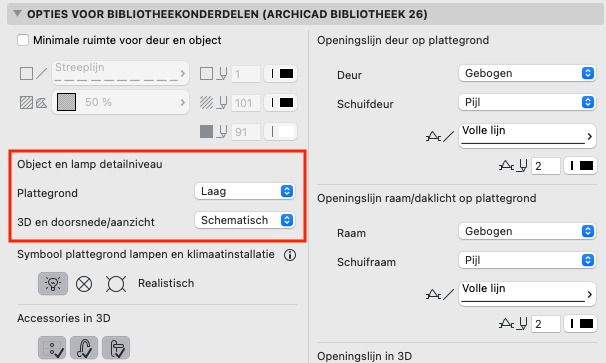Open the Schuifdeur Pijl dropdown
Image resolution: width=606 pixels, height=363 pixels.
[x=528, y=102]
